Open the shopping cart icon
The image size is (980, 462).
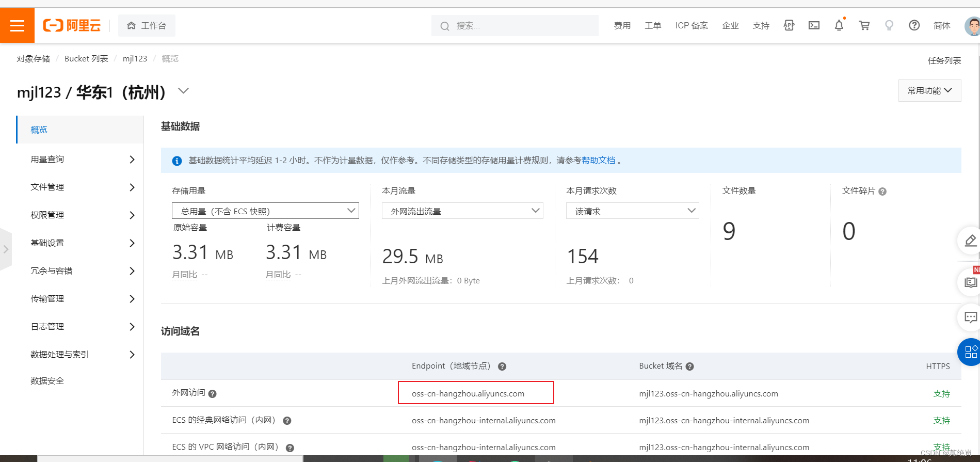pyautogui.click(x=864, y=25)
